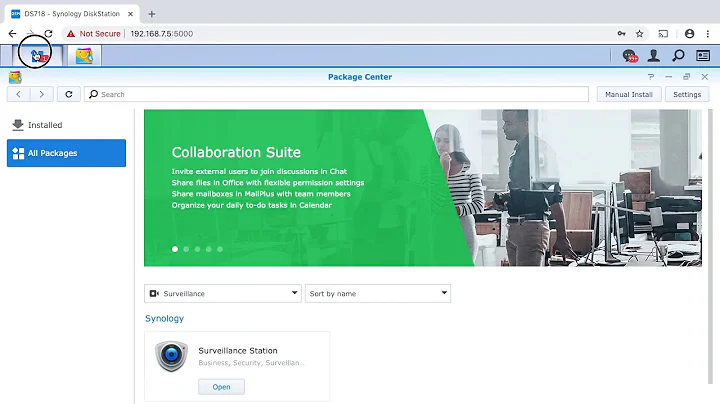This screenshot has height=404, width=720.
Task: Open the Sort by name dropdown
Action: 378,293
